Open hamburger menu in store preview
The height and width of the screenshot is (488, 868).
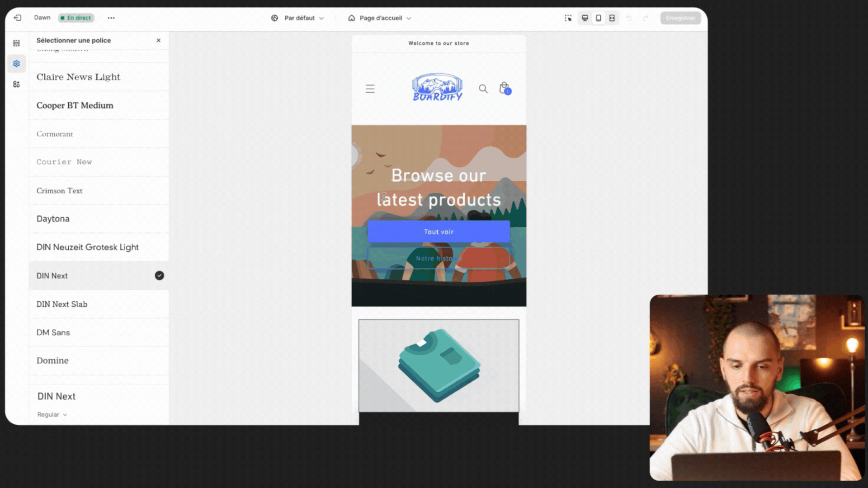point(370,89)
